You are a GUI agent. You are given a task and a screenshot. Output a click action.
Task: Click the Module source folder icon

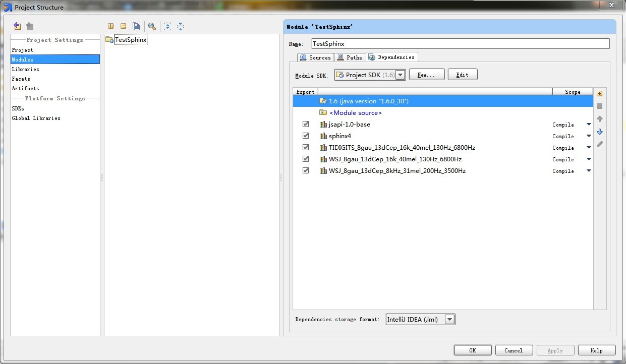tap(323, 112)
